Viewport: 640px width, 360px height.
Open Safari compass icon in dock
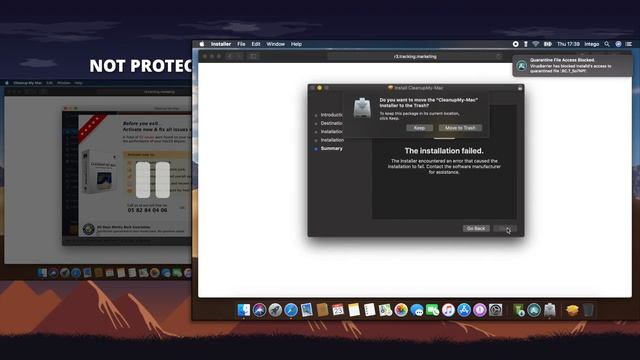[x=291, y=310]
